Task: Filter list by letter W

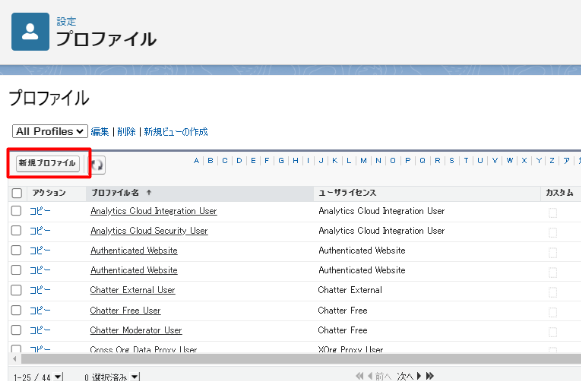Action: pyautogui.click(x=510, y=160)
